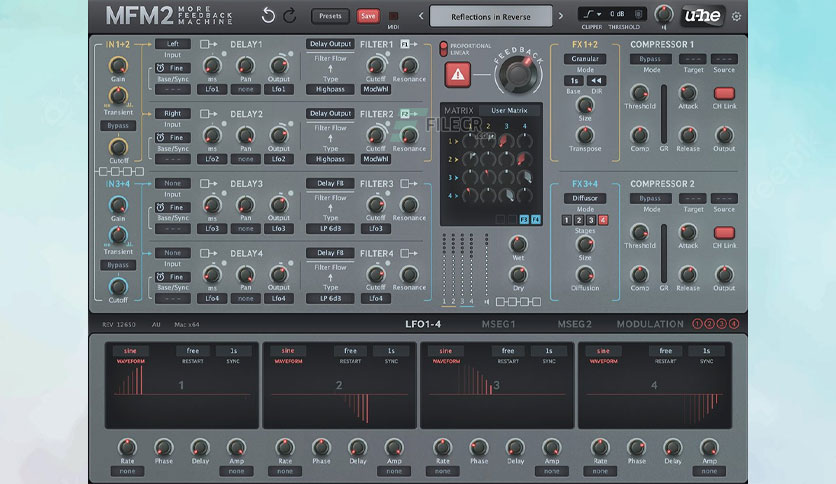836x484 pixels.
Task: Open the Granular mode dropdown in FX1+2
Action: tap(585, 59)
